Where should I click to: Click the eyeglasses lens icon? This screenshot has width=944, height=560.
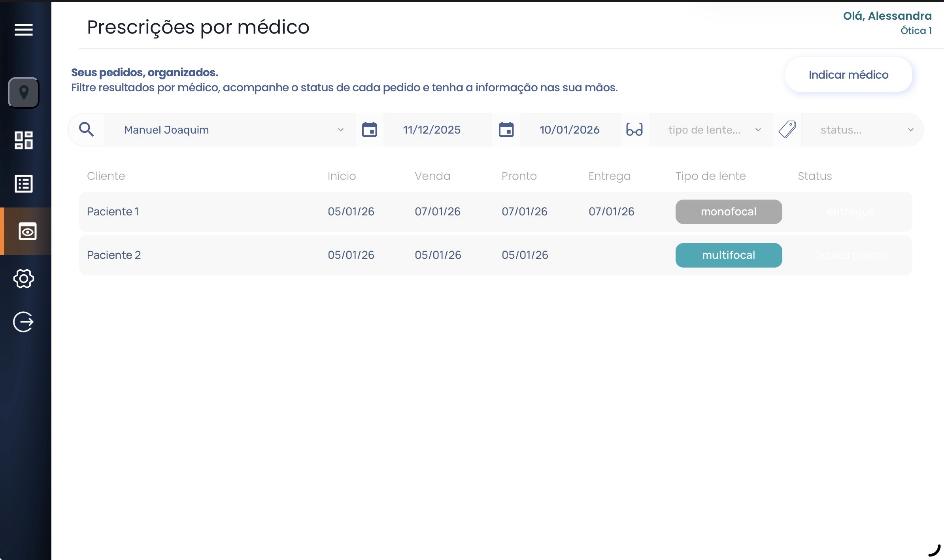point(634,130)
